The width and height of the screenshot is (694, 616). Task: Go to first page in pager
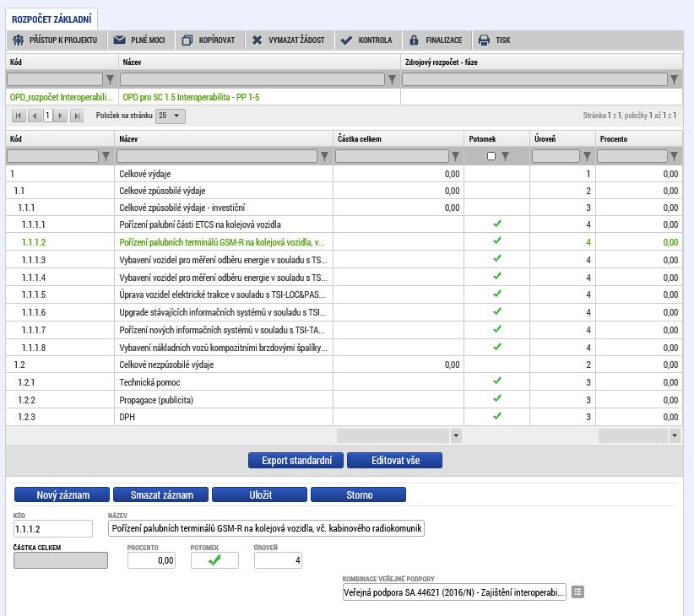tap(18, 116)
